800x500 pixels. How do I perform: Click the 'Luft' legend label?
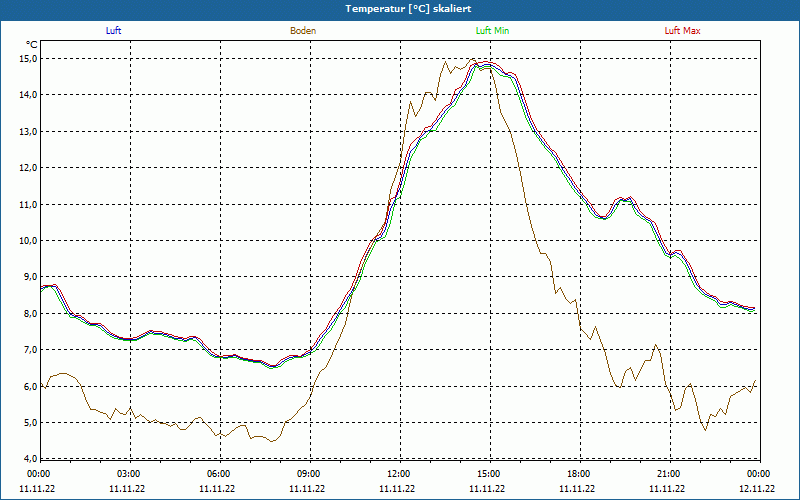(113, 31)
